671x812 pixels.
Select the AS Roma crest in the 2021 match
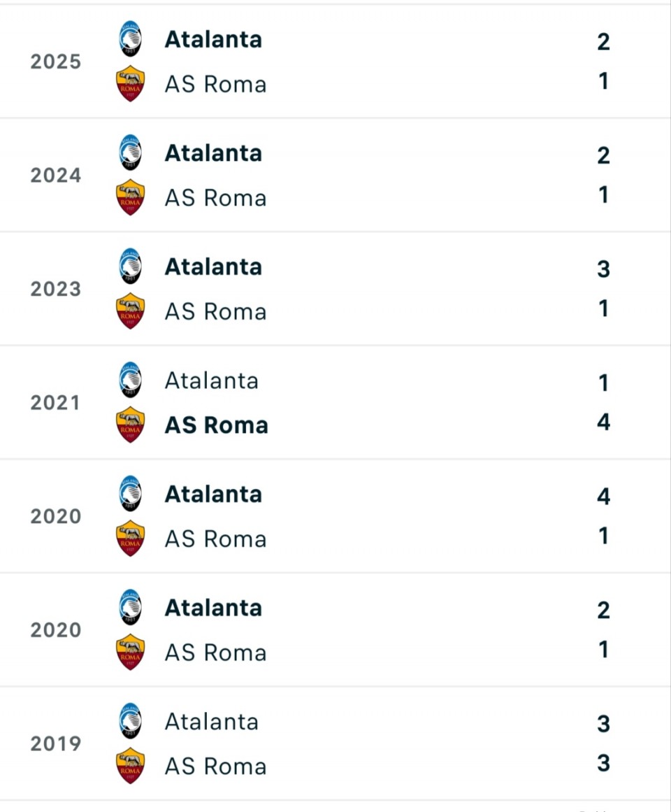[x=130, y=425]
